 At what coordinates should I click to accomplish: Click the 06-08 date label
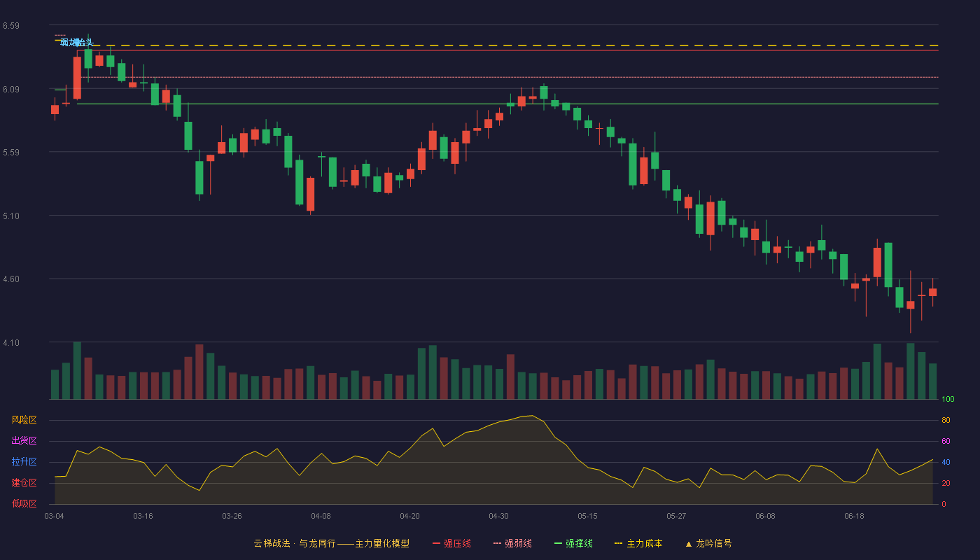point(765,516)
